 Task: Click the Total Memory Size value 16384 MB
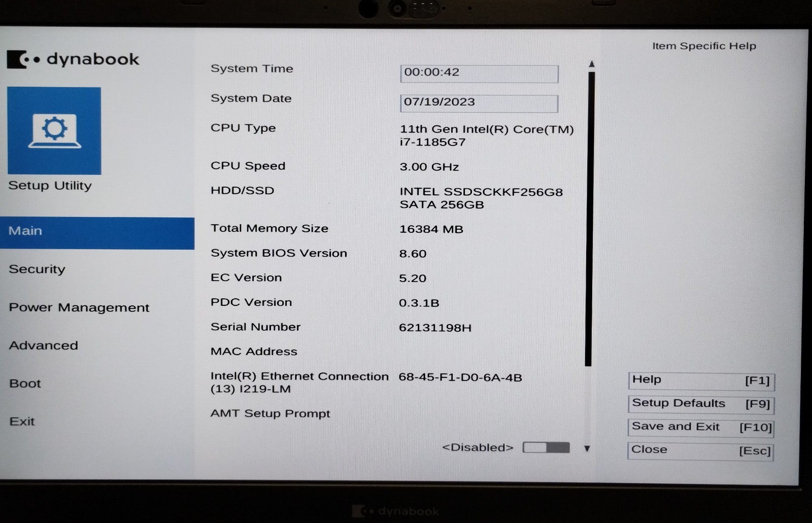[x=431, y=229]
